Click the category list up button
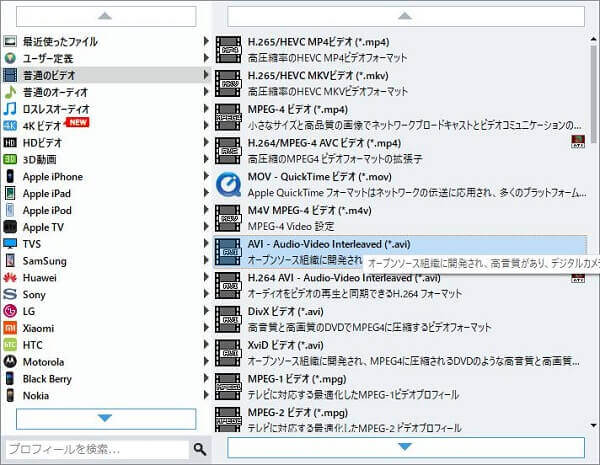The width and height of the screenshot is (600, 465). coord(106,16)
